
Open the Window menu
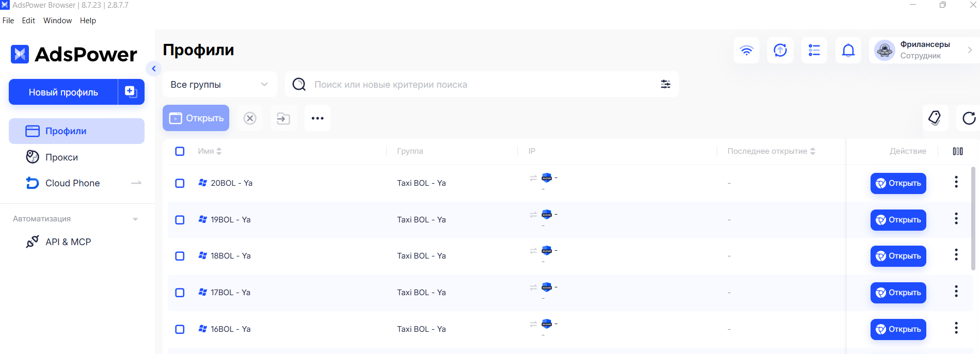pos(57,21)
